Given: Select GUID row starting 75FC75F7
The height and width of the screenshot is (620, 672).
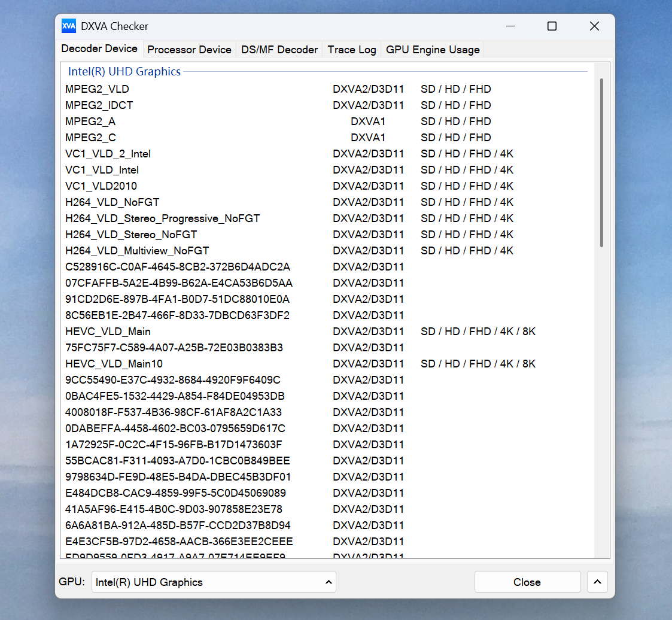Looking at the screenshot, I should [x=327, y=348].
